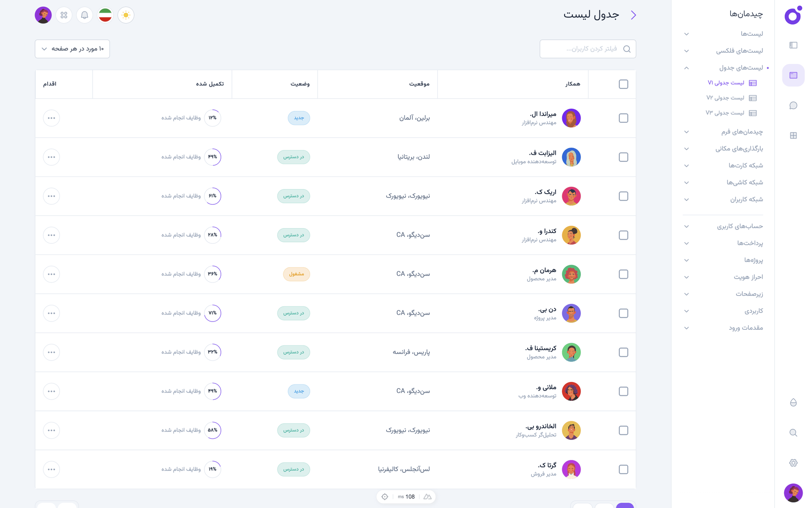Click the sidebar search magnifier icon

tap(793, 432)
